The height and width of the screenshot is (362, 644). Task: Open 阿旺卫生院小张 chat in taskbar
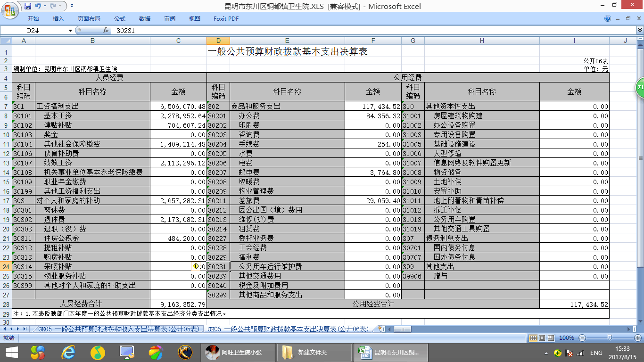pyautogui.click(x=239, y=352)
